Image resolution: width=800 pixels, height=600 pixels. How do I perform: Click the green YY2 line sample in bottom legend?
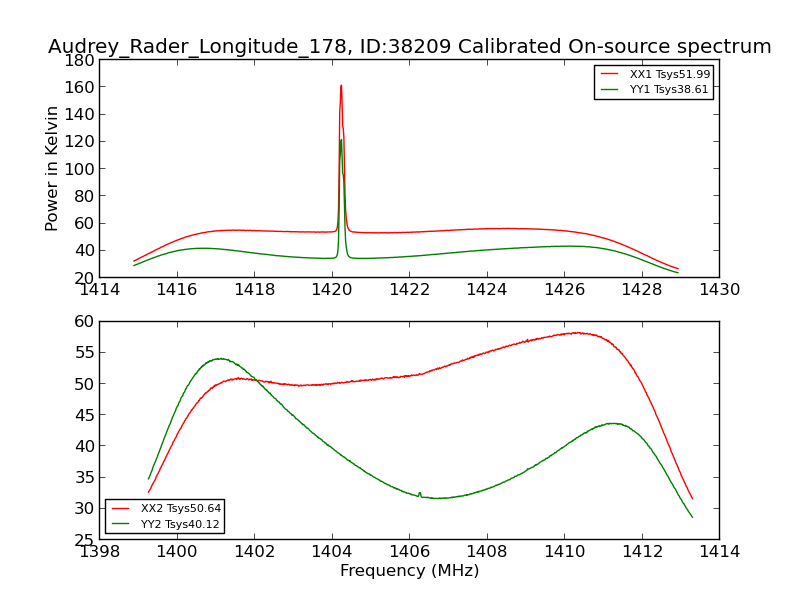[x=120, y=524]
